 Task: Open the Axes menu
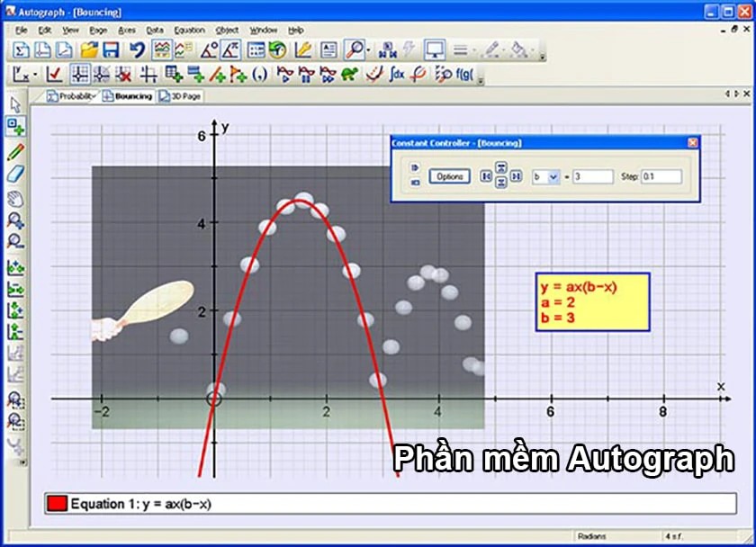click(127, 31)
